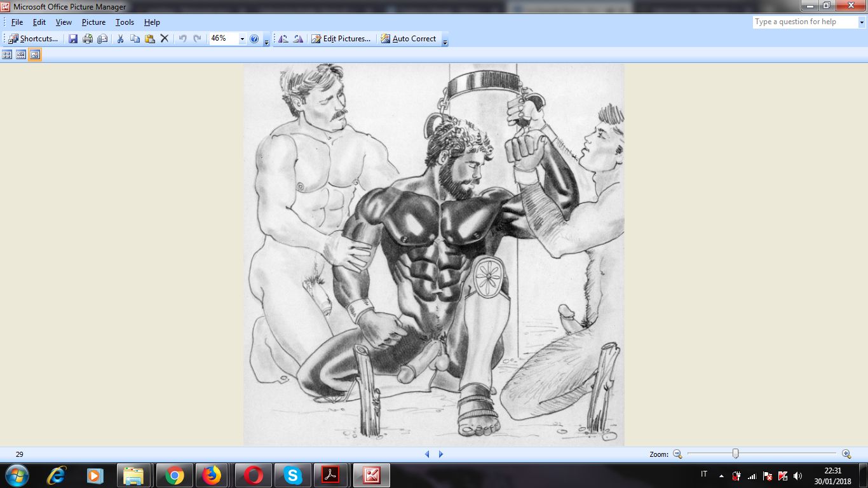Viewport: 868px width, 488px height.
Task: Click the Type a question for help box
Action: [805, 22]
